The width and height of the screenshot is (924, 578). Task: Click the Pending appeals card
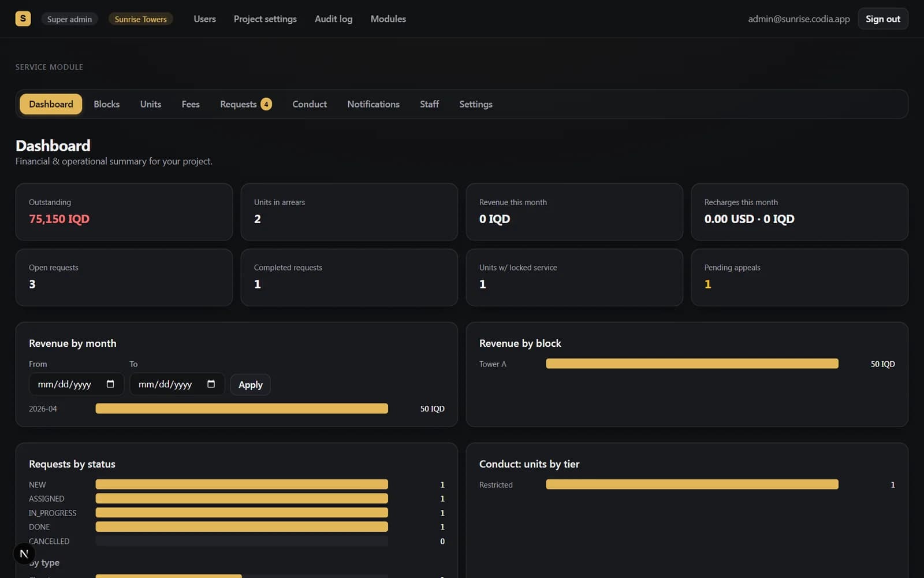coord(800,277)
